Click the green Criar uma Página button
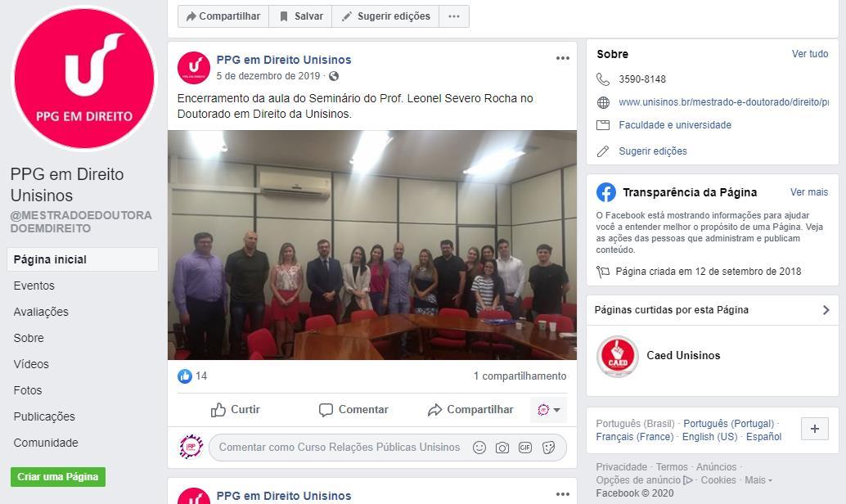This screenshot has height=504, width=846. (58, 476)
